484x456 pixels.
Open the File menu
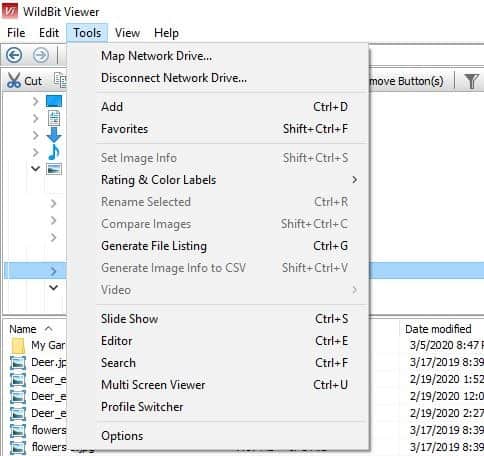coord(16,33)
